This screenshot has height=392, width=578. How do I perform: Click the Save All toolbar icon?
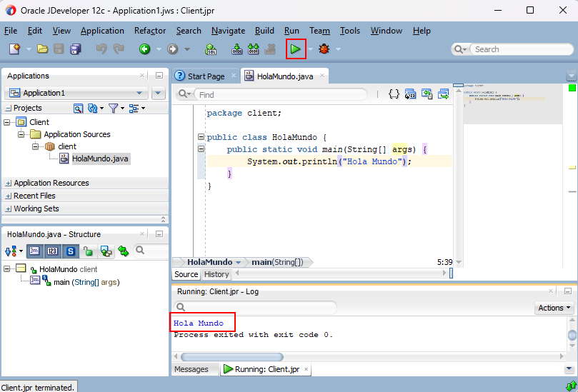point(76,49)
